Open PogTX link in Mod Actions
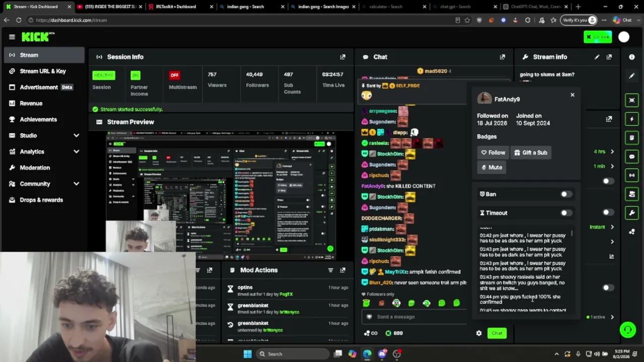The image size is (644, 362). [x=286, y=294]
